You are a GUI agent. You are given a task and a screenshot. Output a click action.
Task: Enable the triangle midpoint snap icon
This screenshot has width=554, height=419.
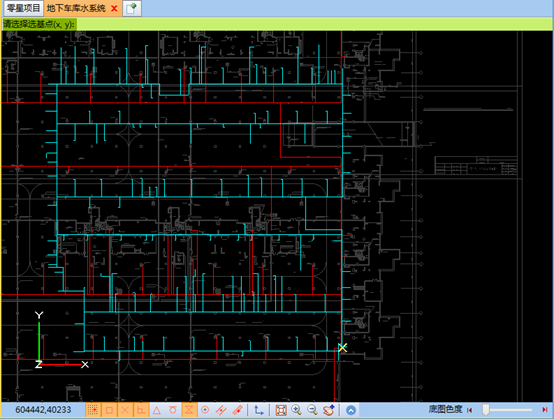(x=157, y=410)
